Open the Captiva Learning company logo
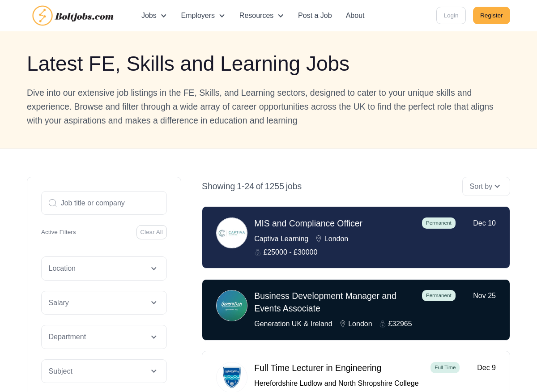This screenshot has width=537, height=392. [232, 233]
